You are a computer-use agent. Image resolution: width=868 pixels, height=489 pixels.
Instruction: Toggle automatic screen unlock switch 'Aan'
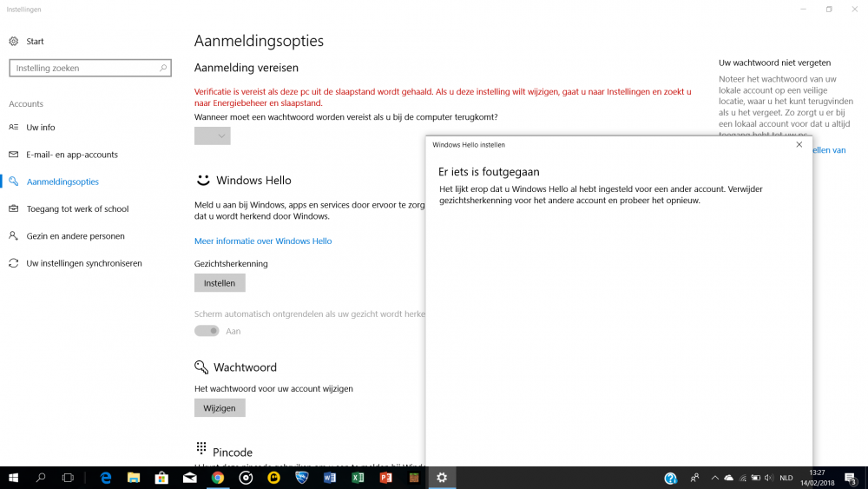coord(207,331)
